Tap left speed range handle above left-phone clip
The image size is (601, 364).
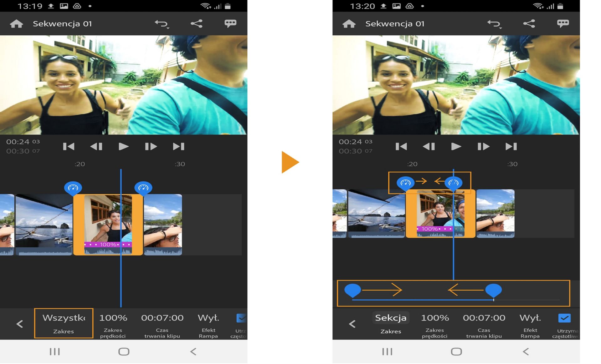[73, 188]
